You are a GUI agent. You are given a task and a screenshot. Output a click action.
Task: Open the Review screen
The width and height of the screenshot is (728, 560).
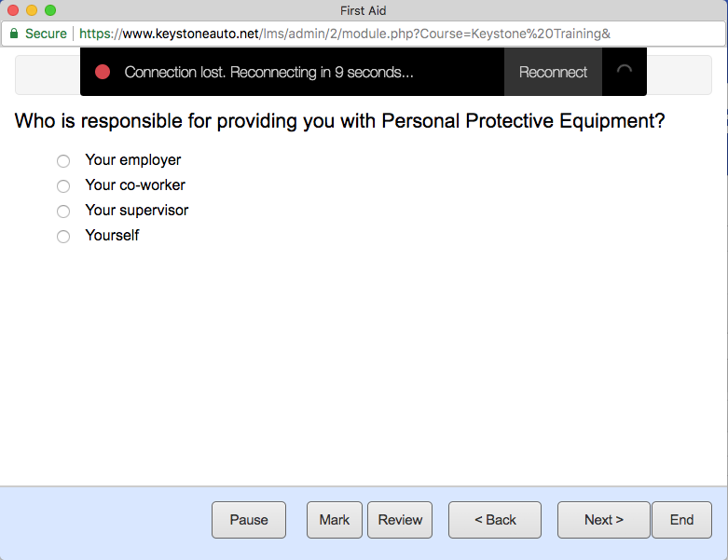(x=400, y=520)
